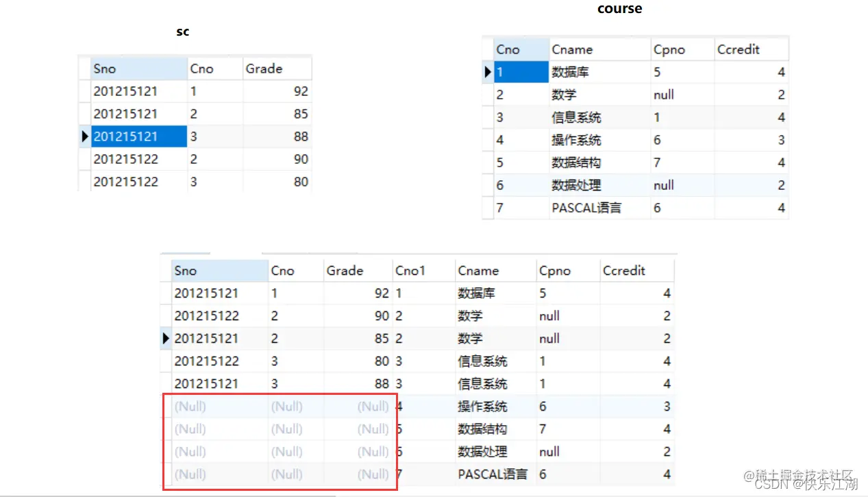Select Grade cell 92 in the sc table
Viewport: 868px width, 497px height.
click(277, 91)
